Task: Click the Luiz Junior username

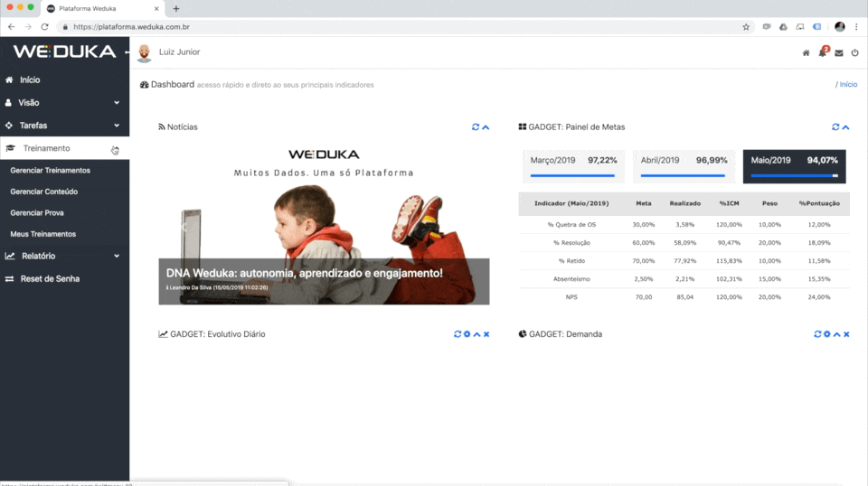Action: (179, 52)
